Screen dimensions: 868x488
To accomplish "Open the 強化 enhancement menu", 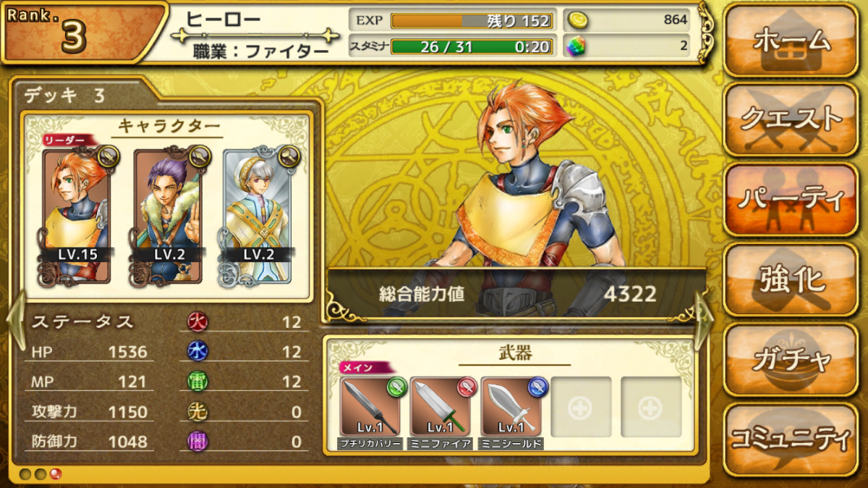I will tap(791, 279).
